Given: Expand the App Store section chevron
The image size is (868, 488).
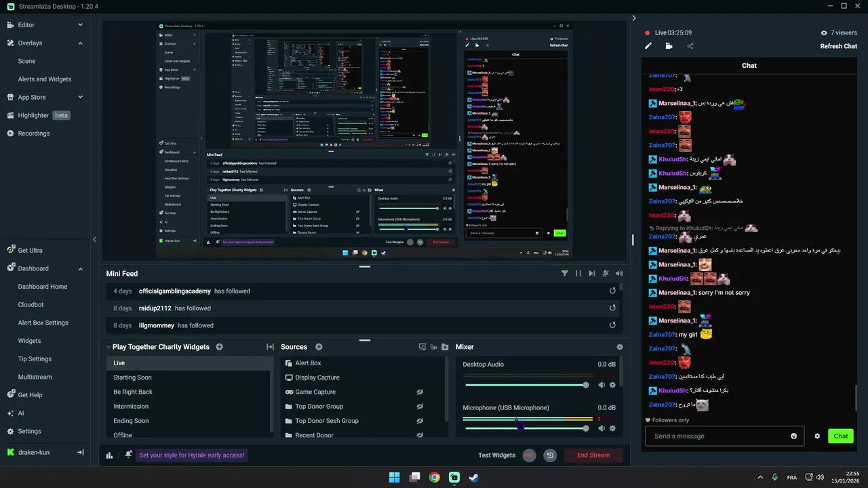Looking at the screenshot, I should click(80, 98).
